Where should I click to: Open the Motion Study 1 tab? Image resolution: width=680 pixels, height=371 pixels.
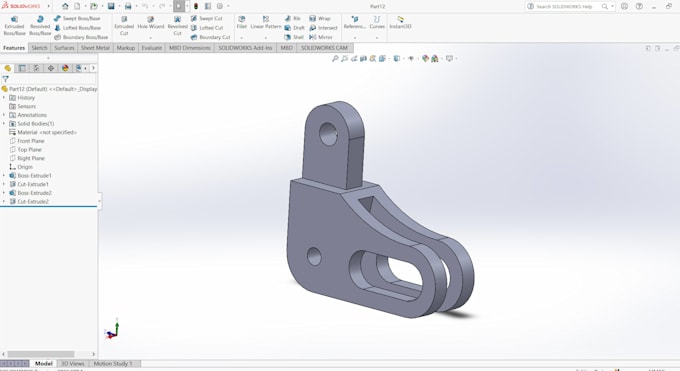113,364
